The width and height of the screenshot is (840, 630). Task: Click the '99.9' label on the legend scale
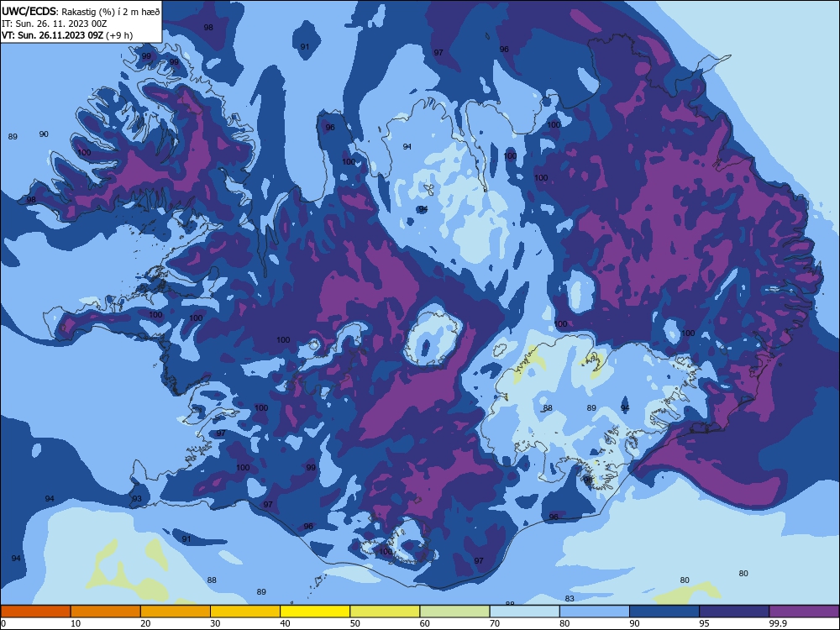(x=777, y=623)
